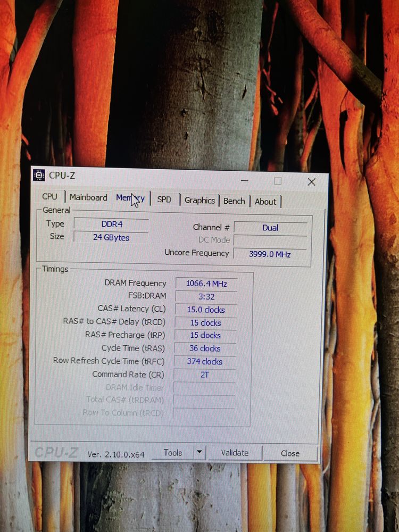Click the Uncore Frequency value 3999.0 MHz
This screenshot has height=532, width=399.
pyautogui.click(x=270, y=254)
